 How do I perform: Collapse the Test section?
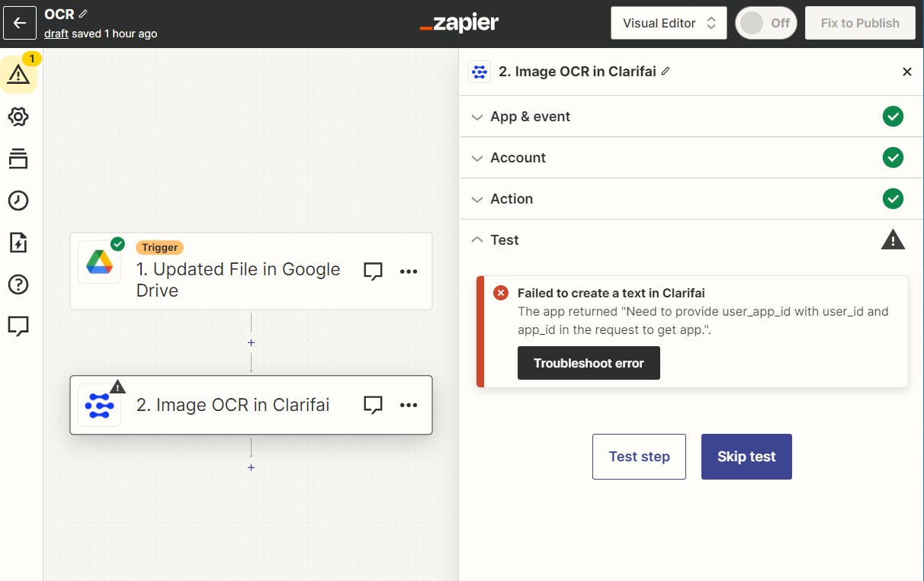coord(505,240)
